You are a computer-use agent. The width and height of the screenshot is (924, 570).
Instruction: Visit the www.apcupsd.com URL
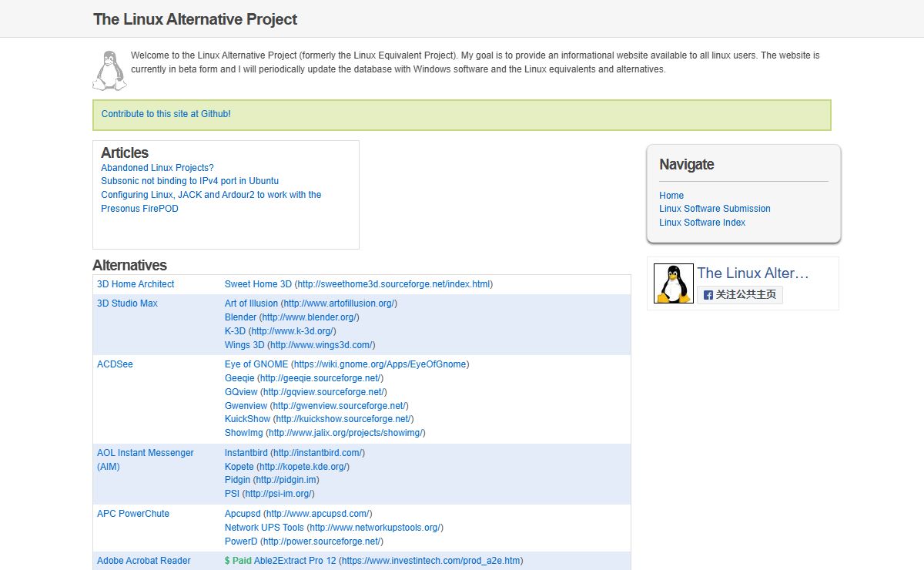pyautogui.click(x=317, y=514)
